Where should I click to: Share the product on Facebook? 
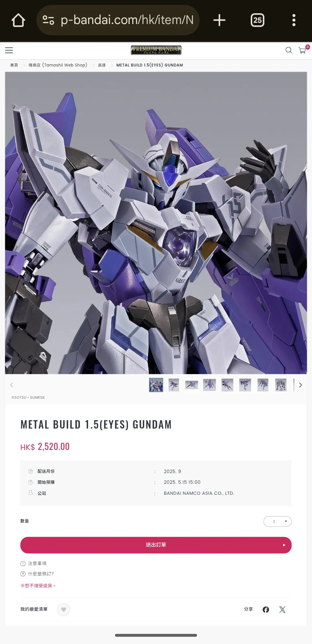pyautogui.click(x=266, y=610)
